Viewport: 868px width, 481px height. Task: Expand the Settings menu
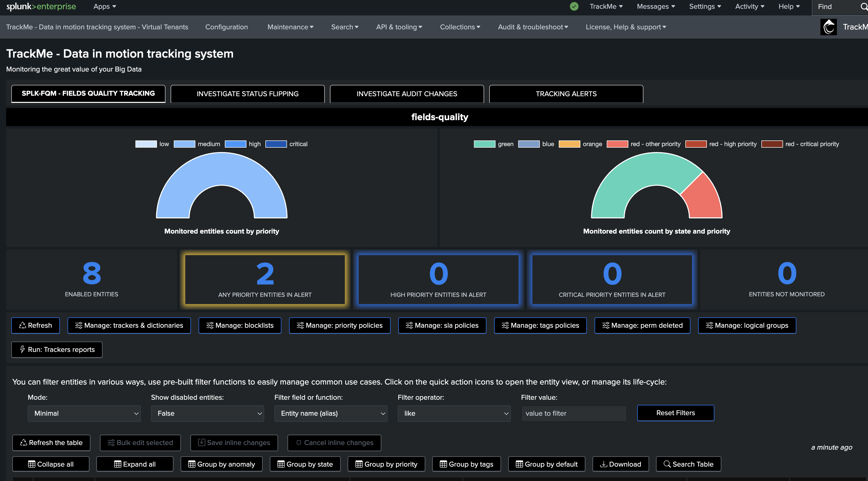(705, 6)
